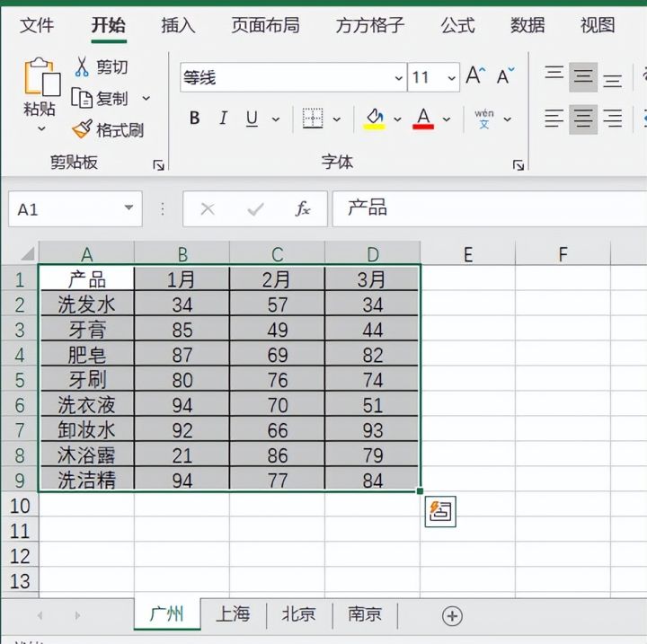Image resolution: width=647 pixels, height=644 pixels.
Task: Select column E header
Action: coord(468,253)
